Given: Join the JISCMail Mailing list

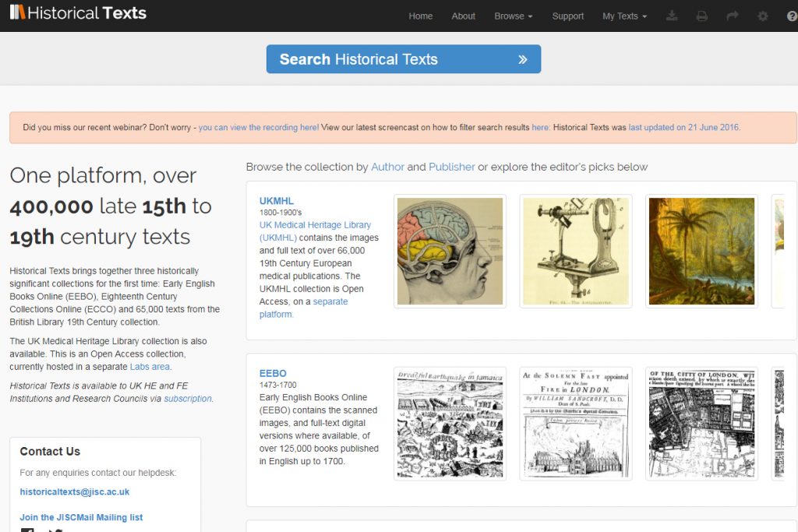Looking at the screenshot, I should click(x=81, y=517).
